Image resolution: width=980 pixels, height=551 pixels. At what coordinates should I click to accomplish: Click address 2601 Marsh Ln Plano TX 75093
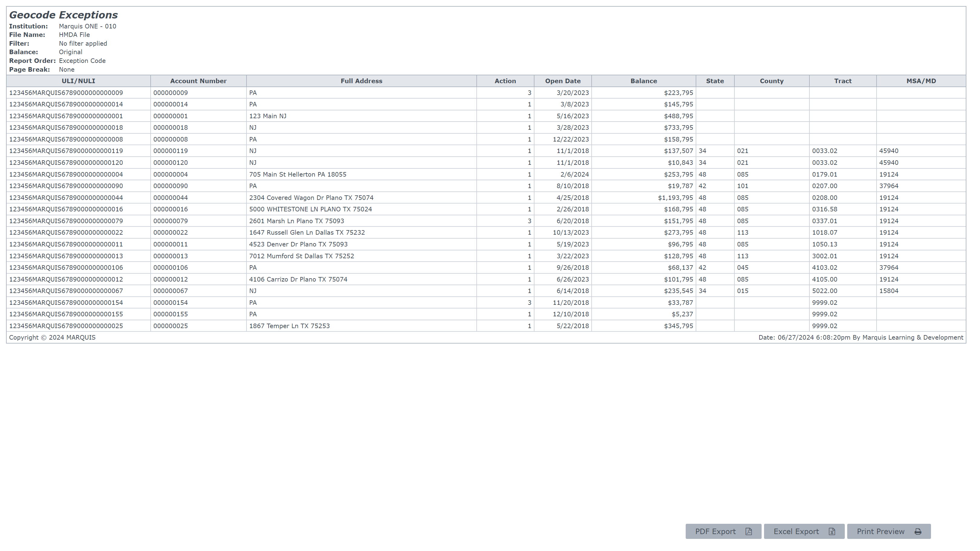[296, 221]
